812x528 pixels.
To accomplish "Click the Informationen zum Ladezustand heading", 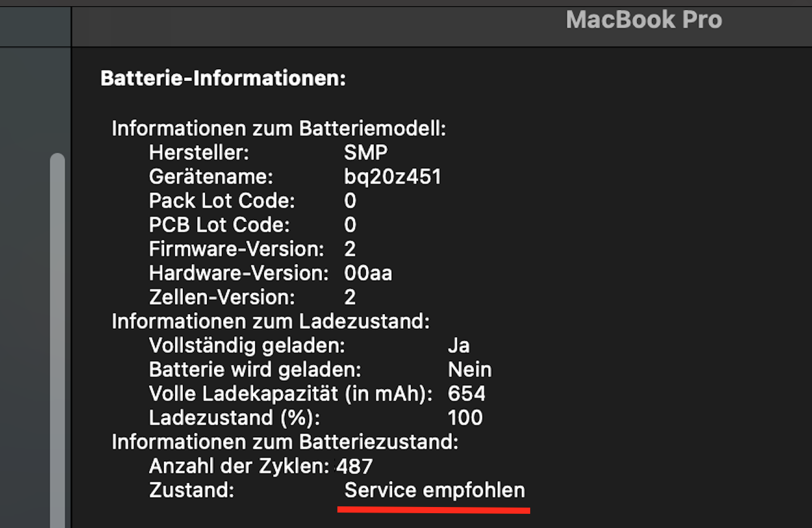I will click(x=270, y=321).
